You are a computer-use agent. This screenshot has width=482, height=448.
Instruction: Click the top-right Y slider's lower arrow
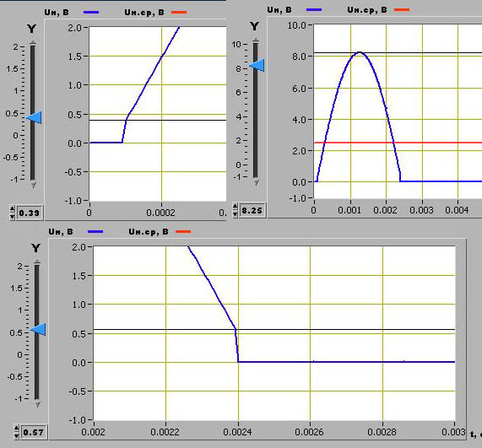[256, 182]
